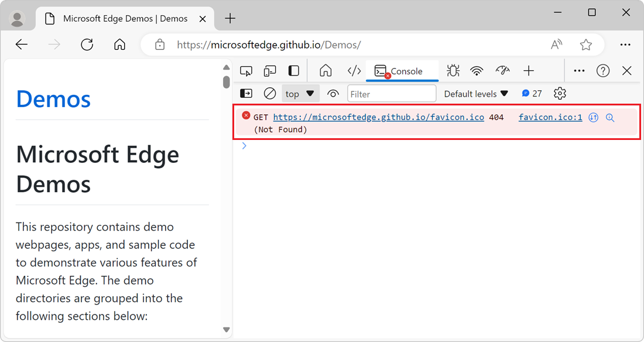Screen dimensions: 644x342
Task: Activate the Inspect element tool
Action: (x=246, y=71)
